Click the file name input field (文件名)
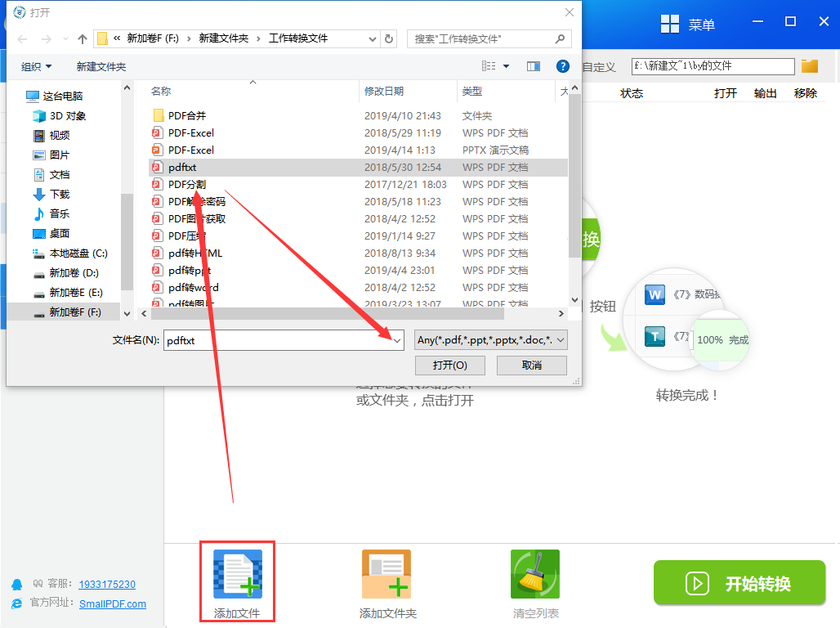Screen dimensions: 840x628 [278, 340]
